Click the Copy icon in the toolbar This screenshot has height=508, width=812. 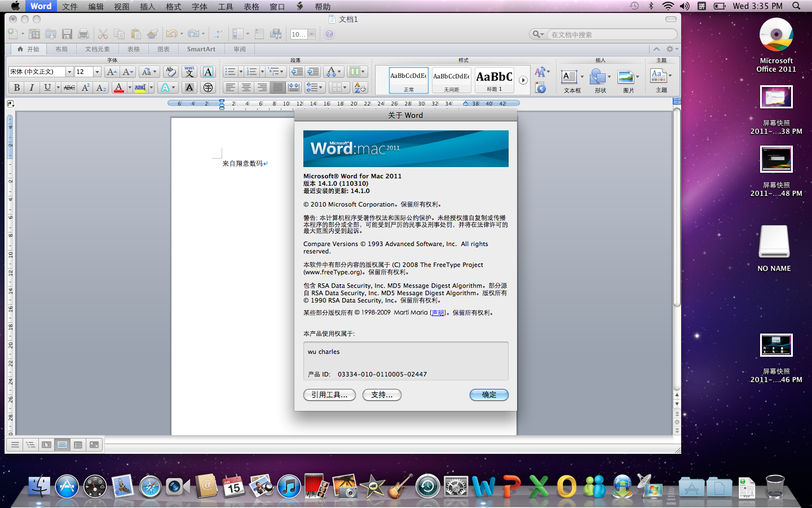(x=119, y=34)
